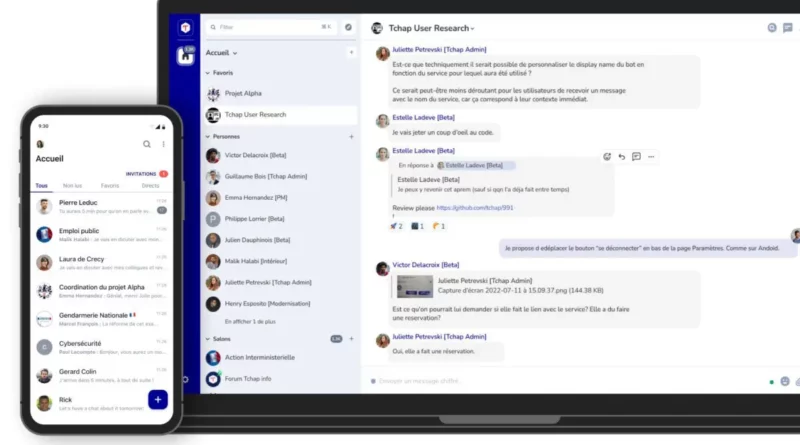Image resolution: width=800 pixels, height=445 pixels.
Task: Open Action Interministerielle room
Action: click(280, 358)
